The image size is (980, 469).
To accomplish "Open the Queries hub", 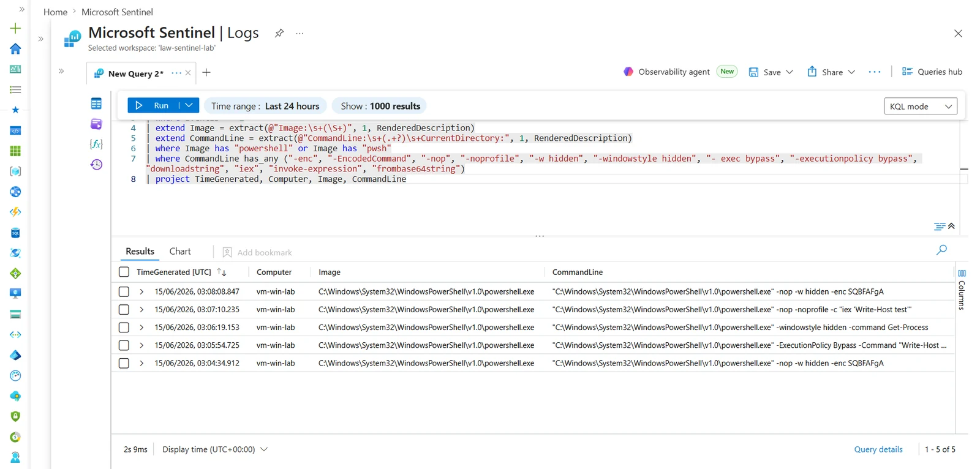I will (x=932, y=72).
